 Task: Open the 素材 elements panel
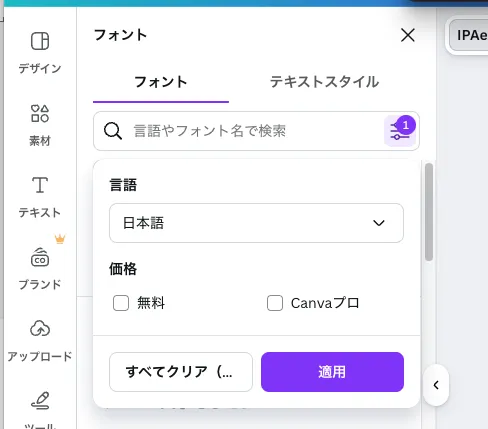(x=40, y=125)
